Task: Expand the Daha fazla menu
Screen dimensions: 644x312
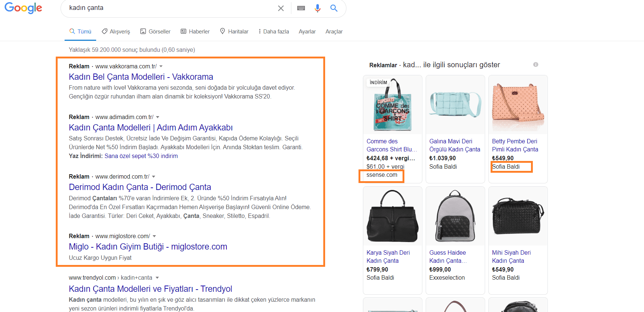Action: tap(274, 32)
